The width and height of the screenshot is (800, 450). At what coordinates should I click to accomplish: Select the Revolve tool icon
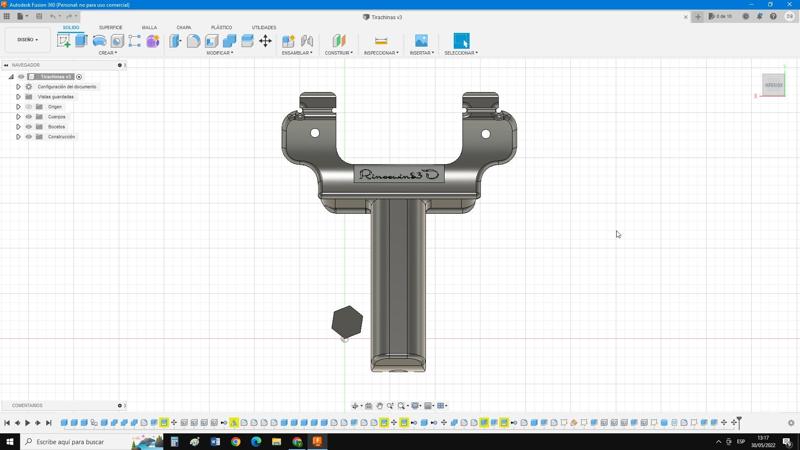pos(99,41)
